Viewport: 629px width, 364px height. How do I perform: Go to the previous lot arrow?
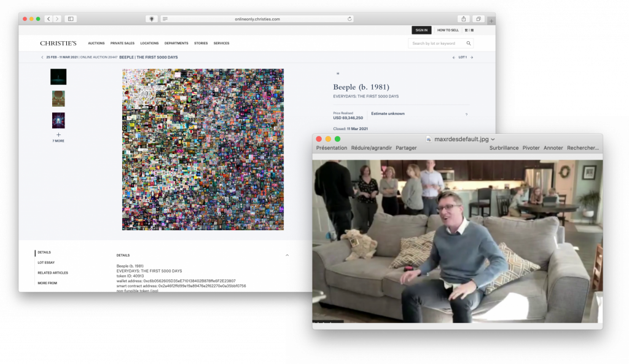click(x=454, y=57)
